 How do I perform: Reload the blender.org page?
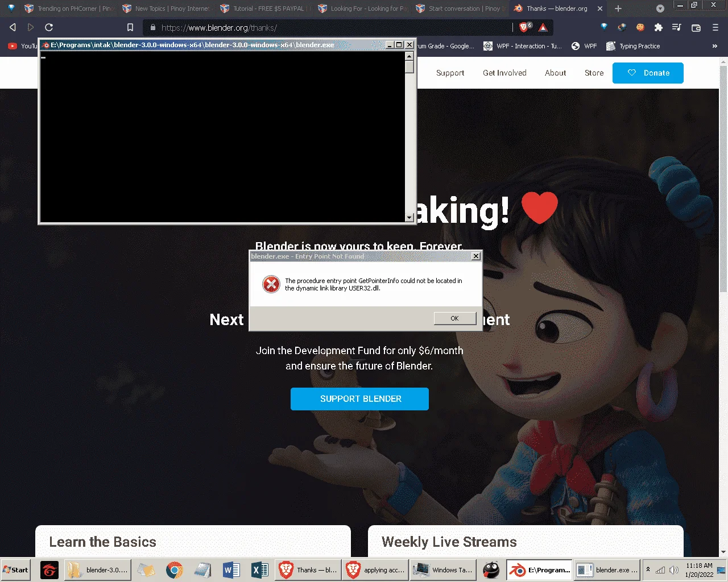[x=49, y=27]
